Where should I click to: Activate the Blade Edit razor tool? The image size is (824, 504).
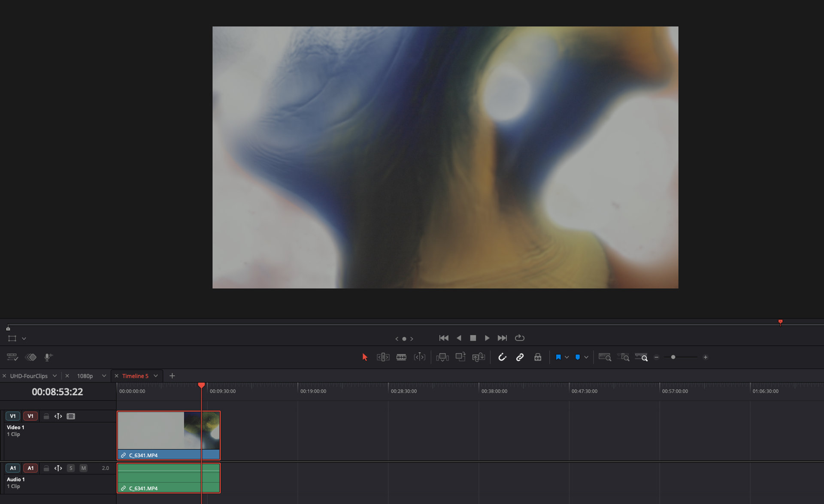click(x=401, y=357)
